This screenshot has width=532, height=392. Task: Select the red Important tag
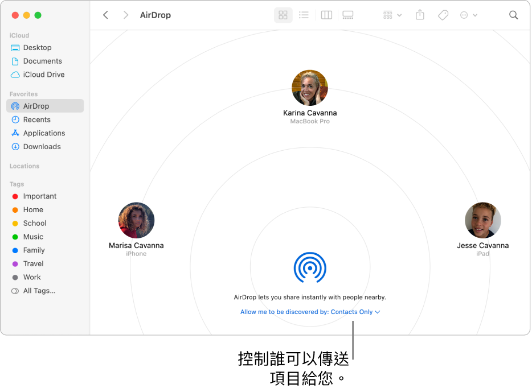click(x=45, y=196)
